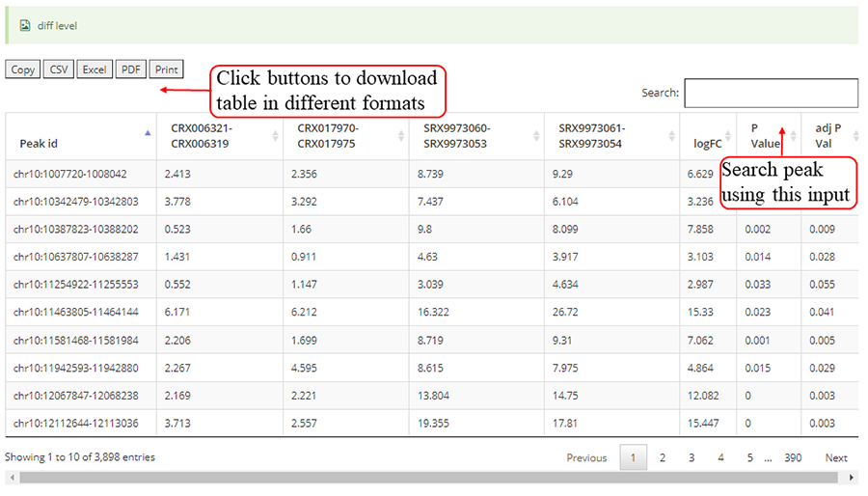Sort by SRX9973060-SRX9973053 column arrow
868x496 pixels.
528,135
